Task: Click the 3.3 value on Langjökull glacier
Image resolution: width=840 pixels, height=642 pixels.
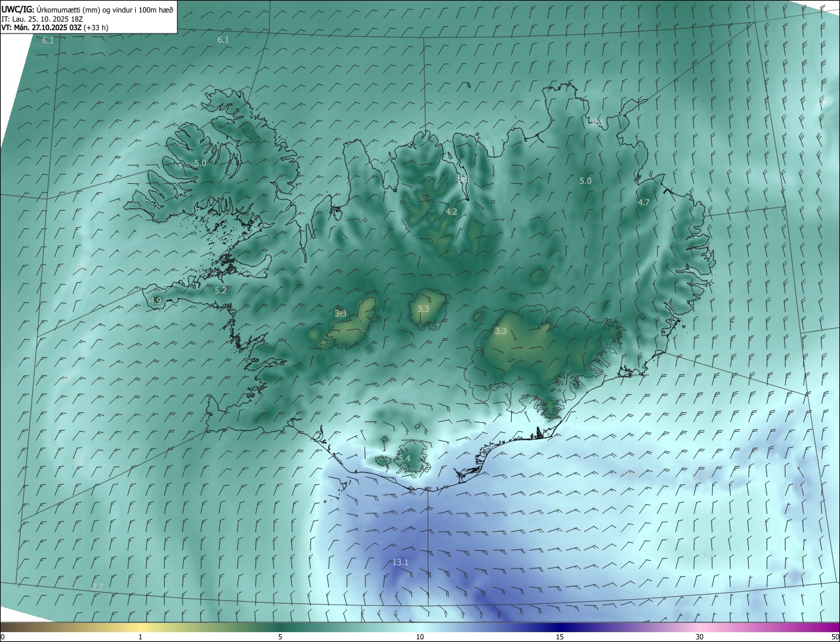Action: (x=341, y=314)
